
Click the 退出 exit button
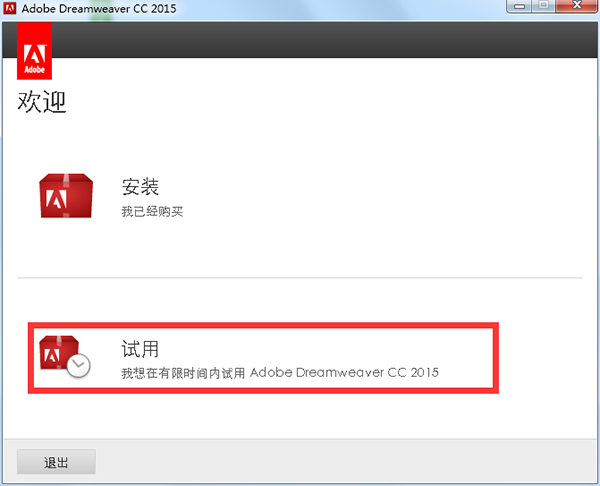click(56, 462)
